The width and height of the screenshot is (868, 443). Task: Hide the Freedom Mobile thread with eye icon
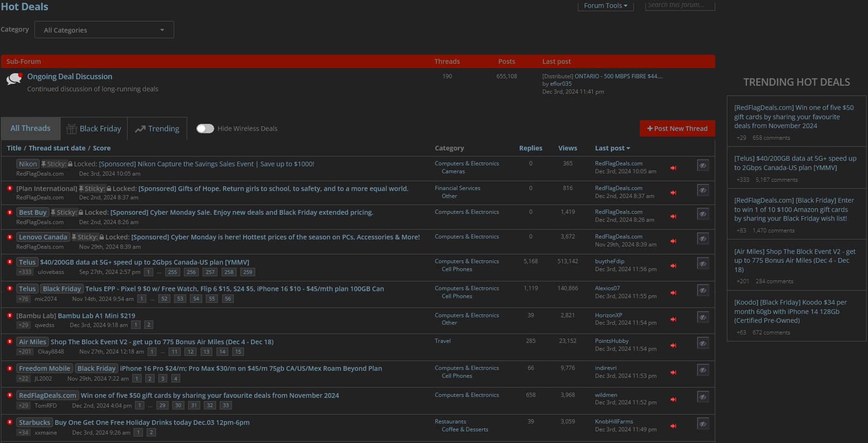coord(703,370)
